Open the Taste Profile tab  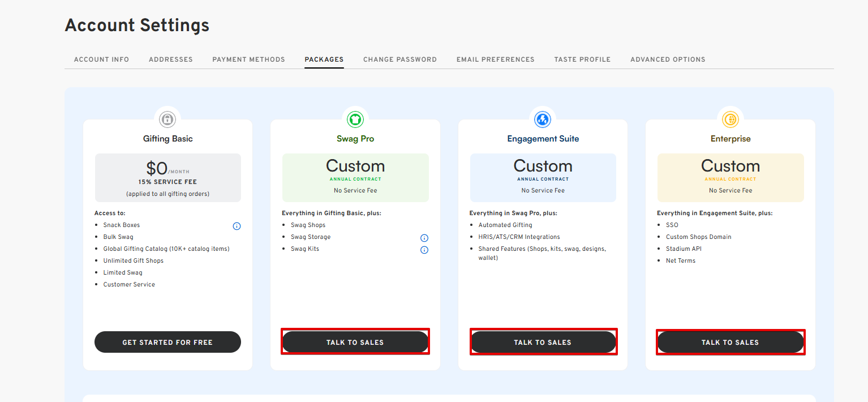(582, 59)
